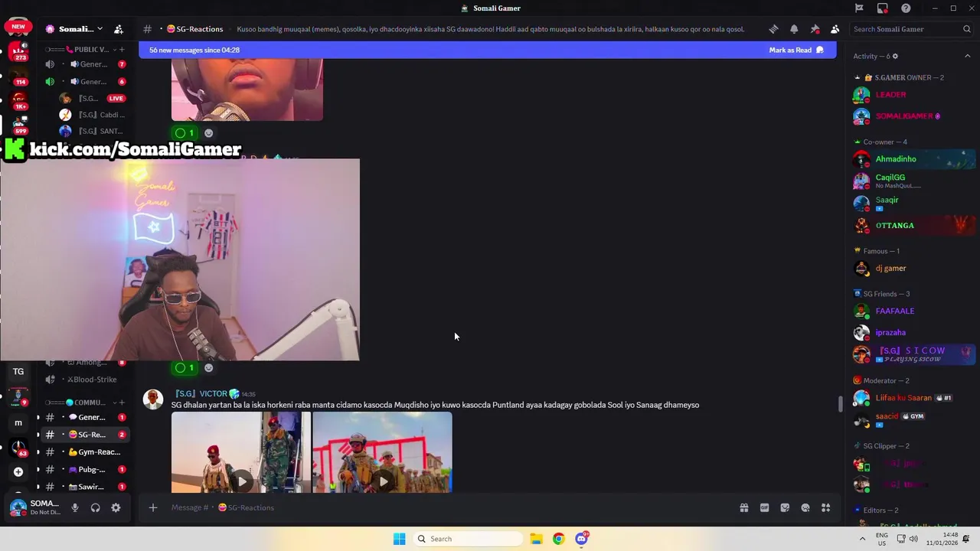
Task: Join the Gener... voice channel with 7 badge
Action: [x=86, y=64]
